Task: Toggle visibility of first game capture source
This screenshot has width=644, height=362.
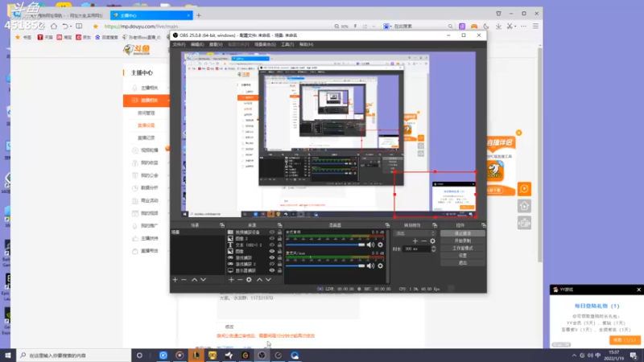Action: click(x=271, y=257)
